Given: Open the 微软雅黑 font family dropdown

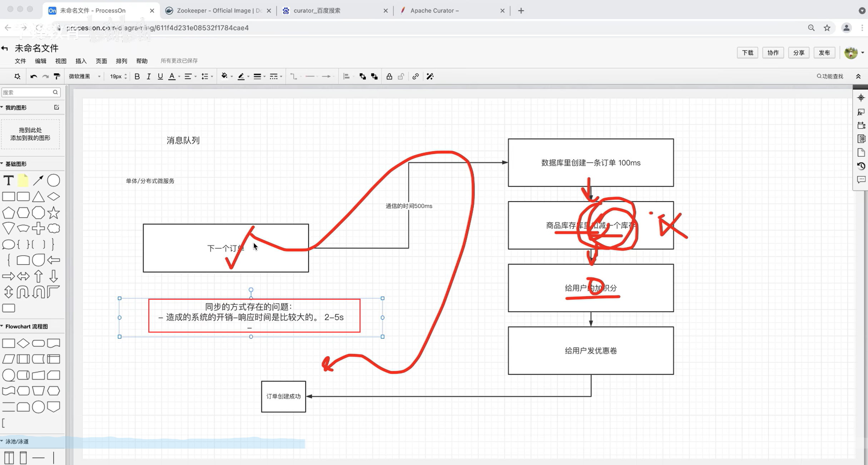Looking at the screenshot, I should tap(85, 76).
